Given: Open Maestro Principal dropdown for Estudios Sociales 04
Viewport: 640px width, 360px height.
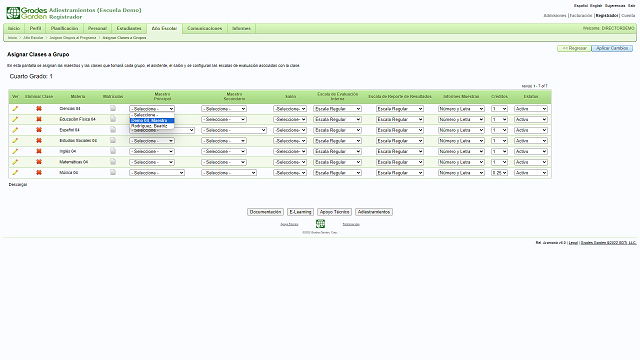Looking at the screenshot, I should point(152,141).
